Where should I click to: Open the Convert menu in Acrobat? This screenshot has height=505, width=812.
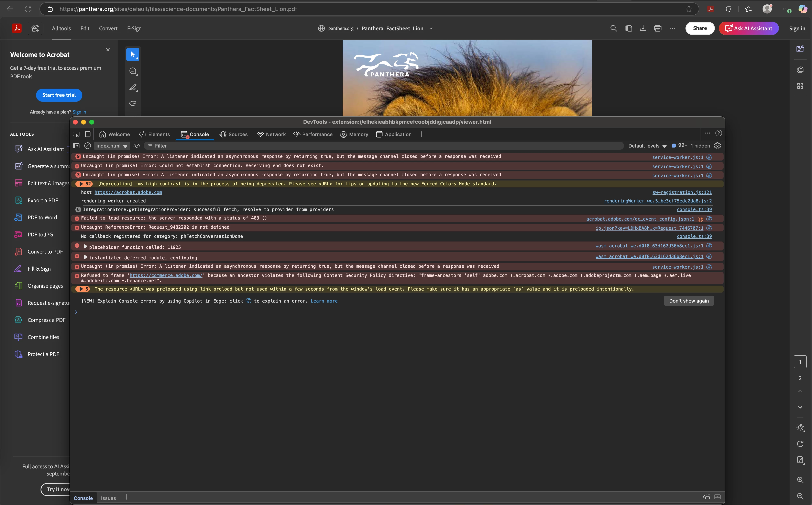click(x=108, y=28)
